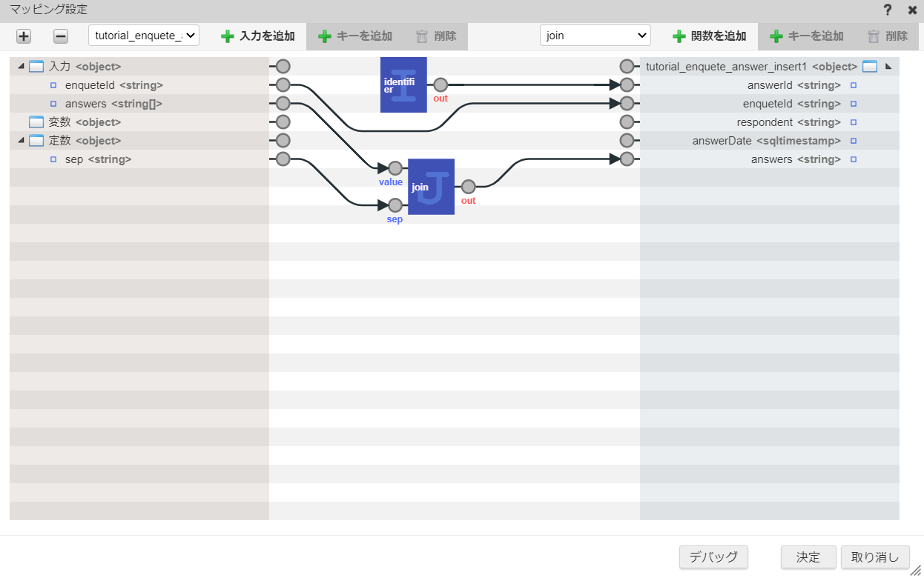Click the join function block icon

[431, 187]
